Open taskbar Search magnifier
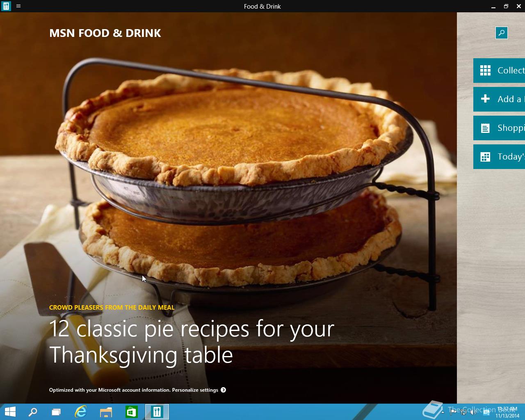This screenshot has width=525, height=420. [x=32, y=412]
